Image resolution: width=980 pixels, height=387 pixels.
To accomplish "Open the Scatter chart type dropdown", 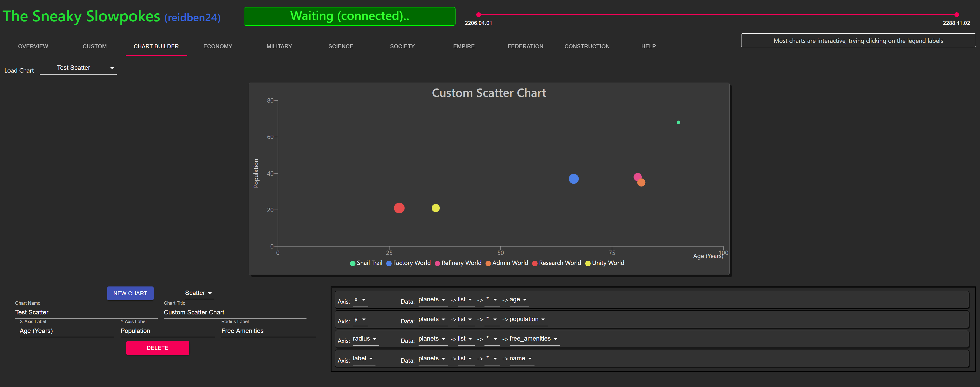I will click(x=198, y=293).
